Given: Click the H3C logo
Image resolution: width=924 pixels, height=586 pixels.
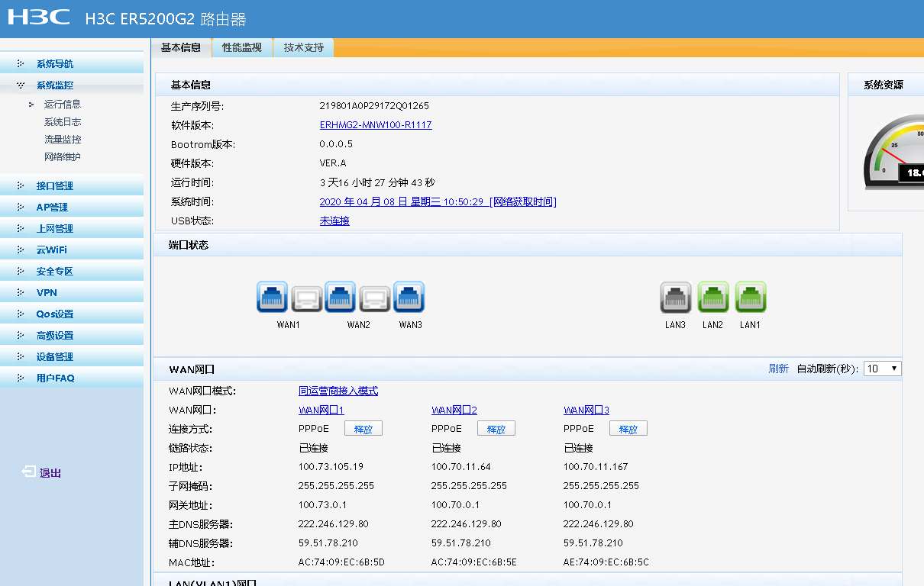Looking at the screenshot, I should (x=39, y=17).
